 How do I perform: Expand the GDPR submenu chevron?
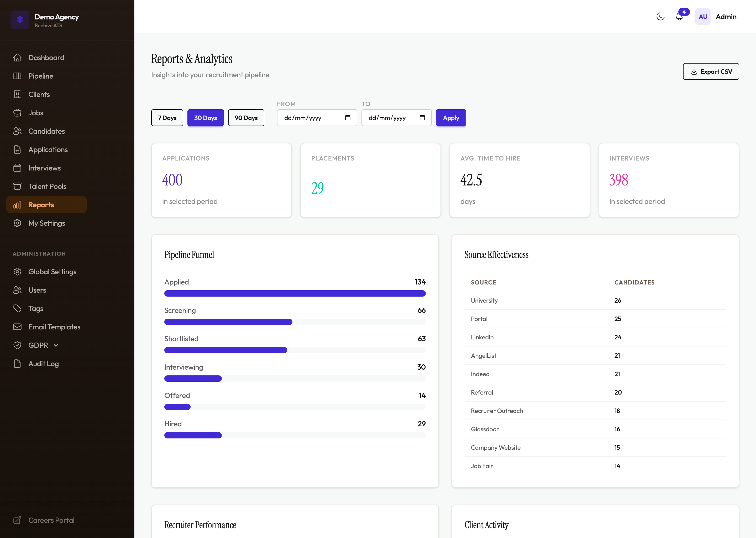[x=55, y=345]
